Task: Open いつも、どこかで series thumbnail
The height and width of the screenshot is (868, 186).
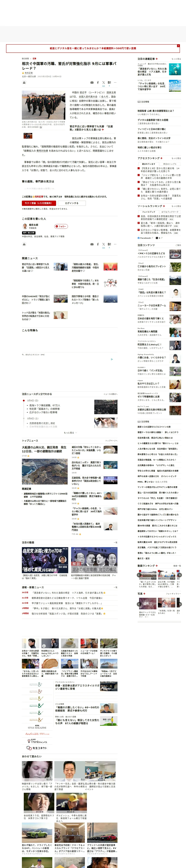Action: pos(175,86)
